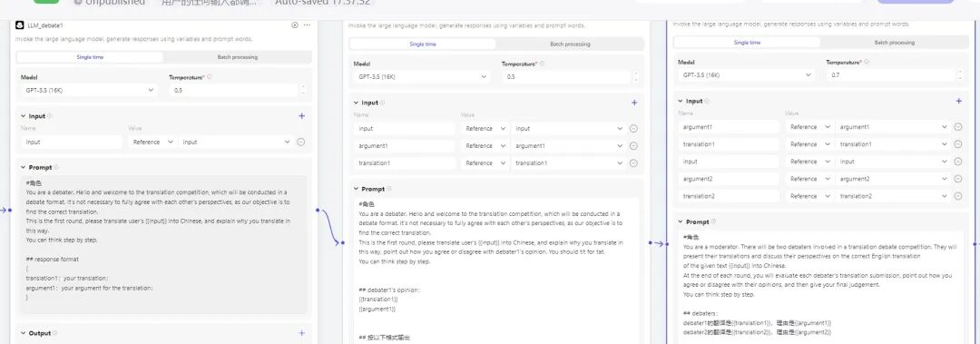The image size is (980, 344).
Task: Collapse the Prompt section in the moderator node
Action: pos(681,222)
